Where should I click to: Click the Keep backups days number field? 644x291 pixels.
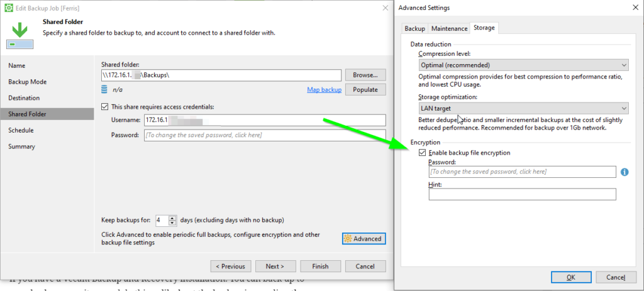162,221
